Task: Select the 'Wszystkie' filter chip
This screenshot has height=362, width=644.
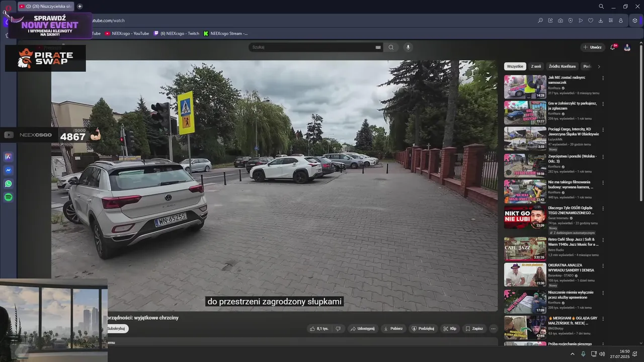Action: [x=515, y=66]
